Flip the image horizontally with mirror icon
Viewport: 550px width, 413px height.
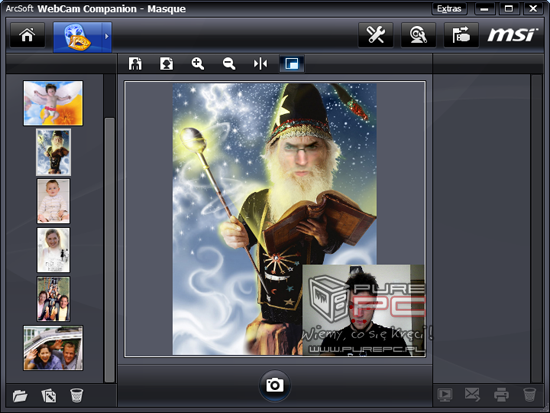(x=260, y=64)
